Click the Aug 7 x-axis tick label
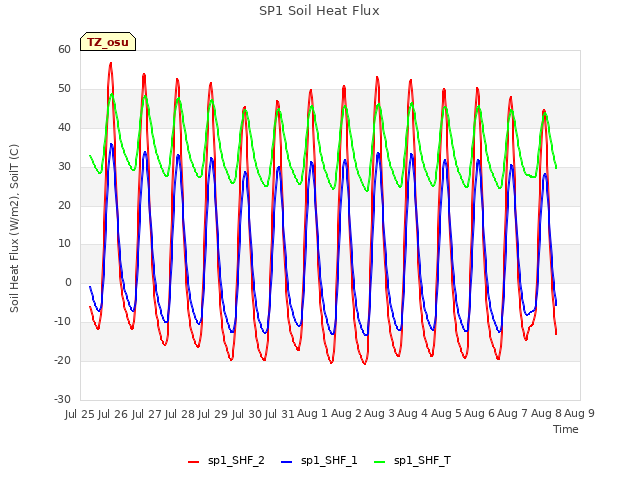Viewport: 640px width, 480px height. coord(513,414)
